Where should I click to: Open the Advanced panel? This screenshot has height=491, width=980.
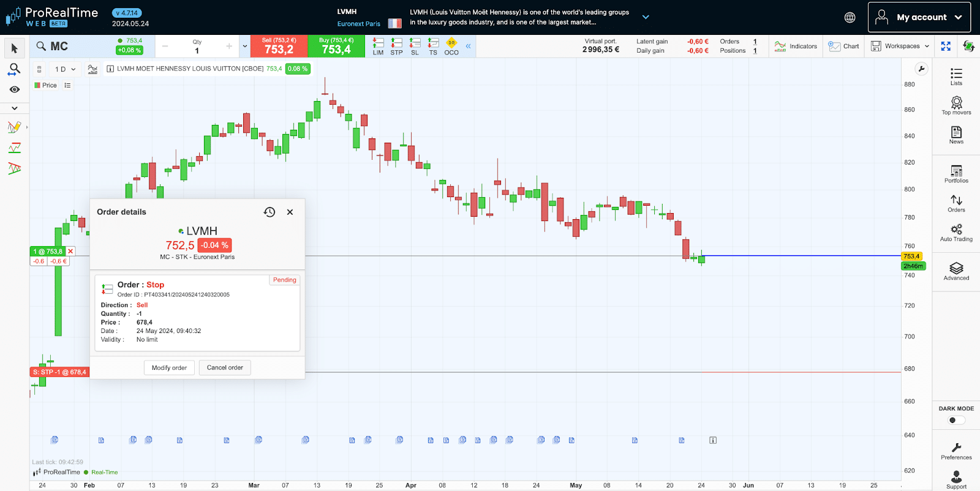(956, 271)
